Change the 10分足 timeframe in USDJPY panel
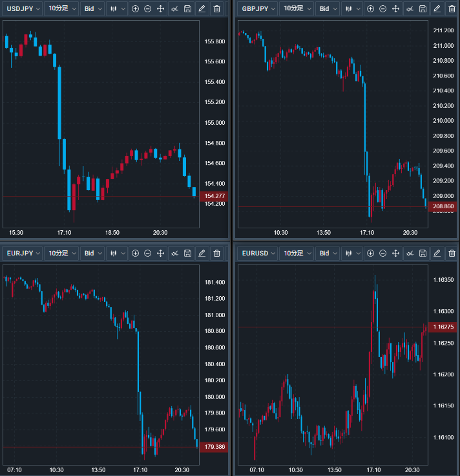This screenshot has height=476, width=460. [x=61, y=9]
